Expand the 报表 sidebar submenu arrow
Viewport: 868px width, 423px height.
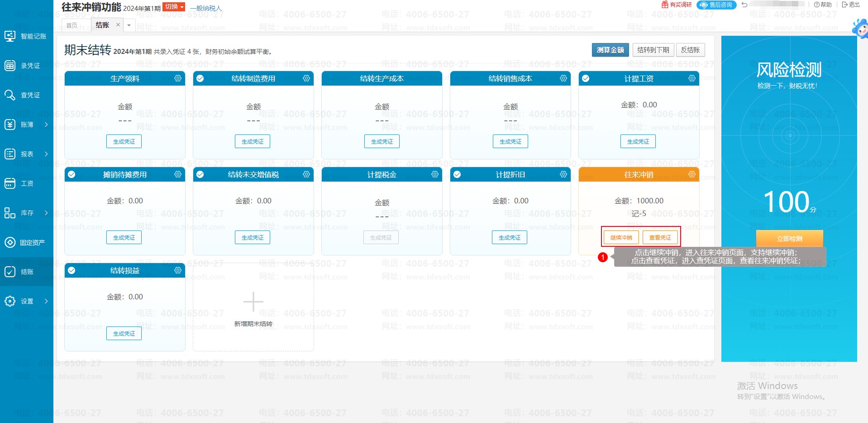click(46, 154)
